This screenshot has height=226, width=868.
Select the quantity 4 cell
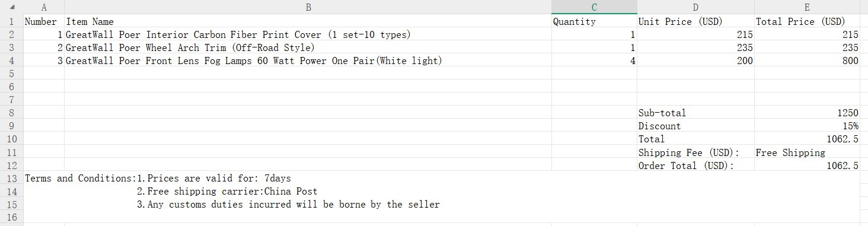[594, 61]
